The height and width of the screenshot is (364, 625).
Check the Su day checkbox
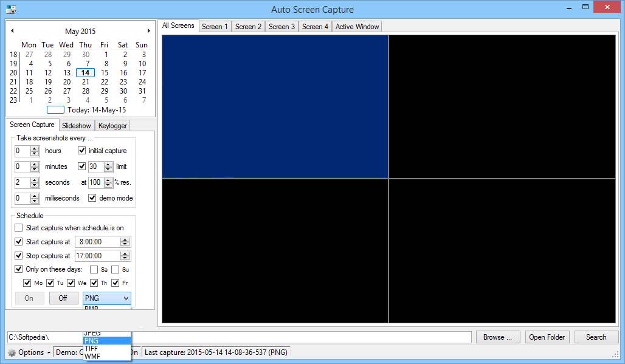pyautogui.click(x=115, y=270)
